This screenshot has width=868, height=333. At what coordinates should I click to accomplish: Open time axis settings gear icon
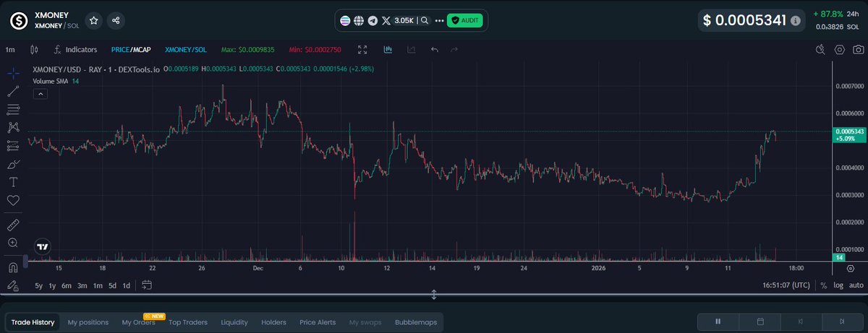click(x=851, y=268)
